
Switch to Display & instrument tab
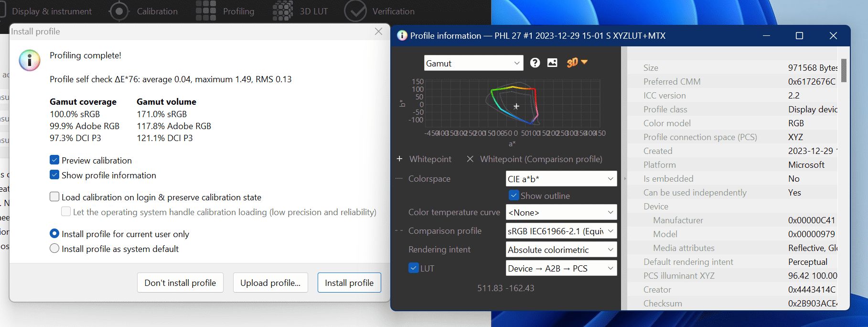tap(52, 11)
